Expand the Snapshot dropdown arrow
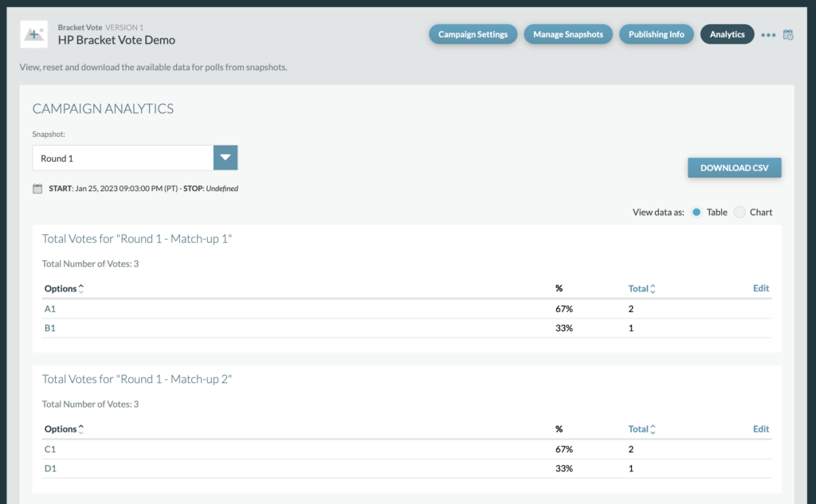 tap(226, 158)
